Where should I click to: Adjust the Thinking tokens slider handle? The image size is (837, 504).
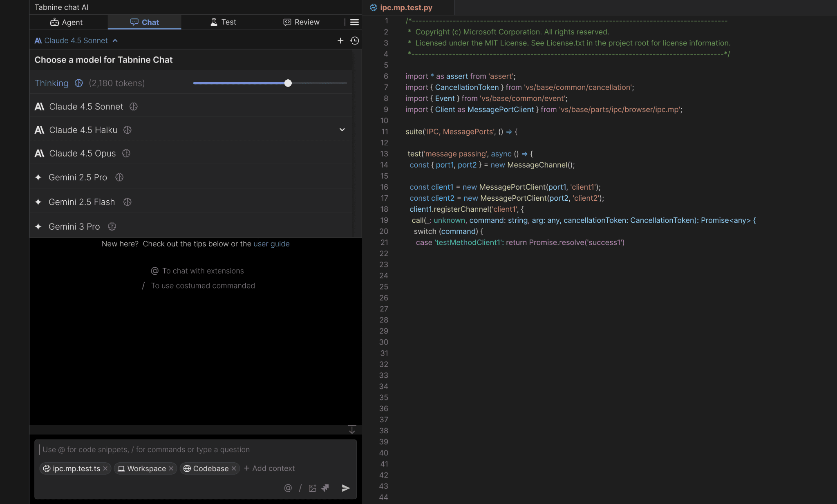tap(288, 83)
